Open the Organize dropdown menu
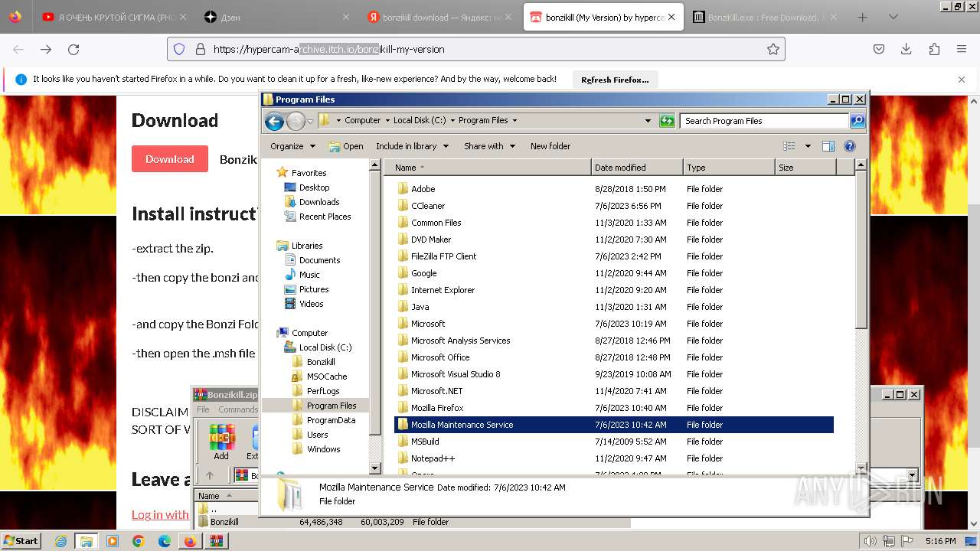This screenshot has height=551, width=980. click(x=292, y=146)
